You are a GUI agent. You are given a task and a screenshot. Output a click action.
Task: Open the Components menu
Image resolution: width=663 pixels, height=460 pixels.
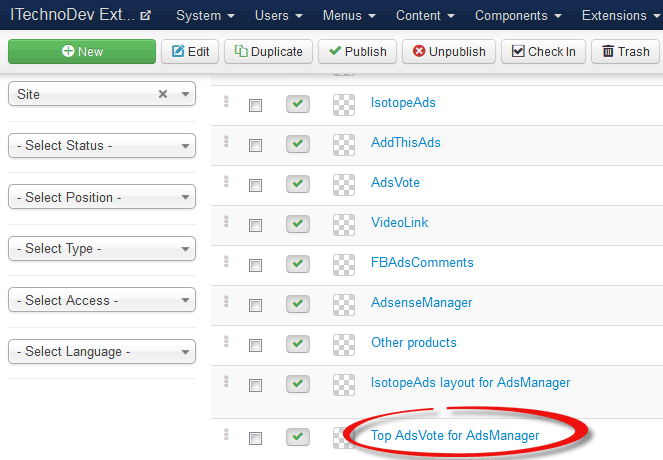518,16
